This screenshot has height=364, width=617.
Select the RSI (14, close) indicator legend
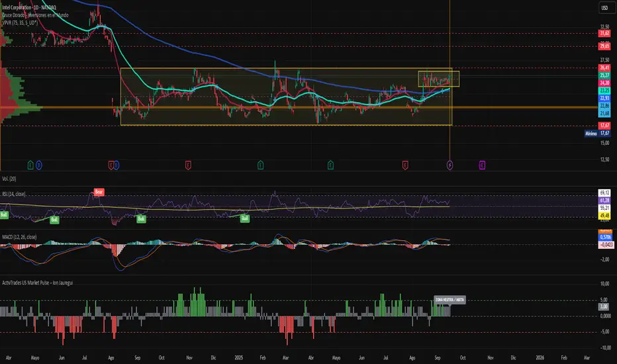[14, 194]
